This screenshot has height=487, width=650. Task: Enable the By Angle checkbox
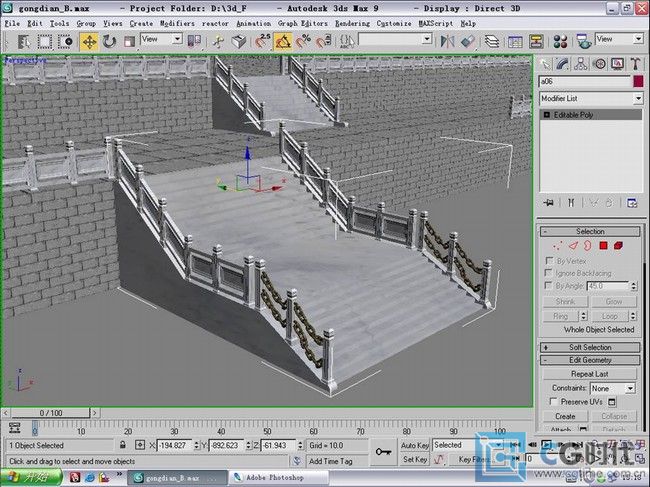(549, 286)
